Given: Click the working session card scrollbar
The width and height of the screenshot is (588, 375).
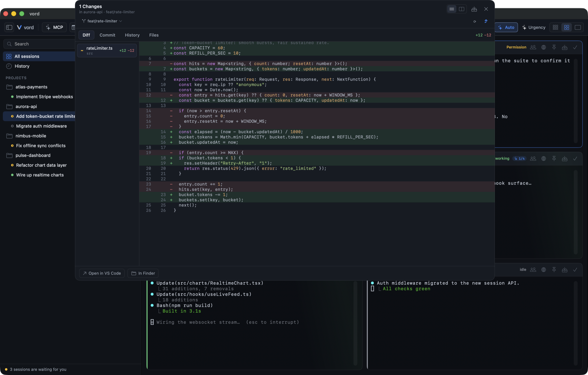Looking at the screenshot, I should tap(575, 212).
